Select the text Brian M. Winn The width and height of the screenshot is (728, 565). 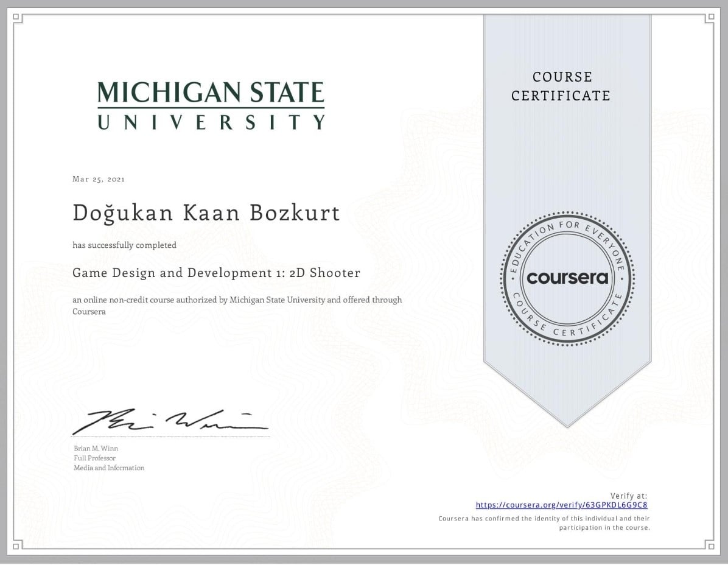(x=96, y=449)
